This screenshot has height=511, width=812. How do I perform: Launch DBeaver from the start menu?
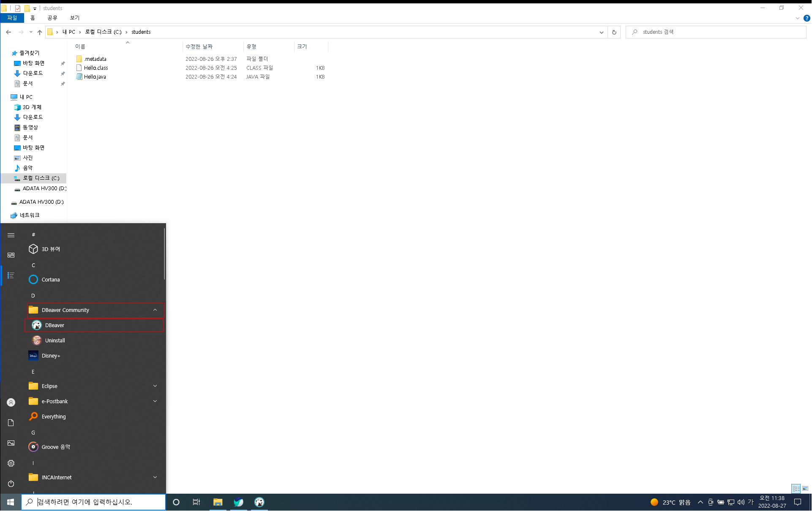pos(54,325)
